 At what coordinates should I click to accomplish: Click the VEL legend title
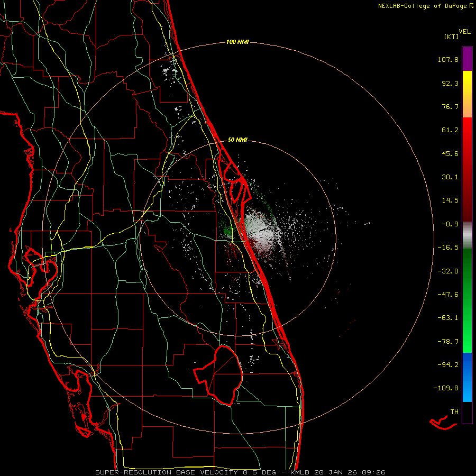(x=465, y=32)
